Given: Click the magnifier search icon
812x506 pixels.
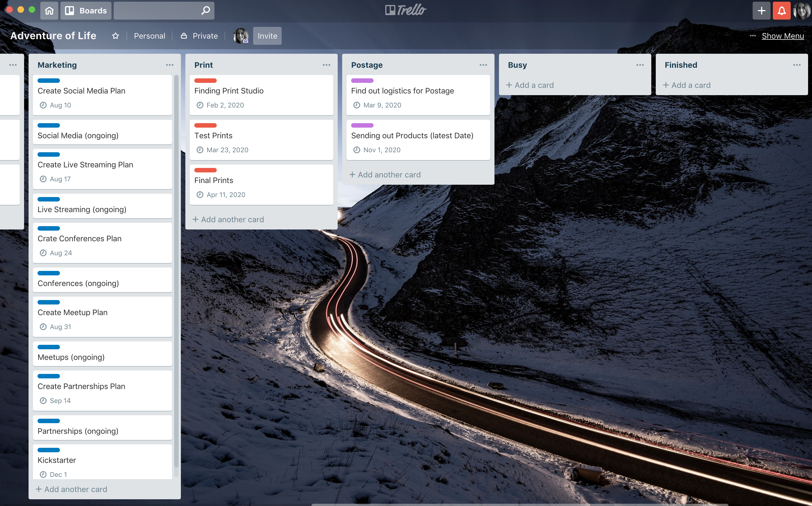Looking at the screenshot, I should [206, 11].
